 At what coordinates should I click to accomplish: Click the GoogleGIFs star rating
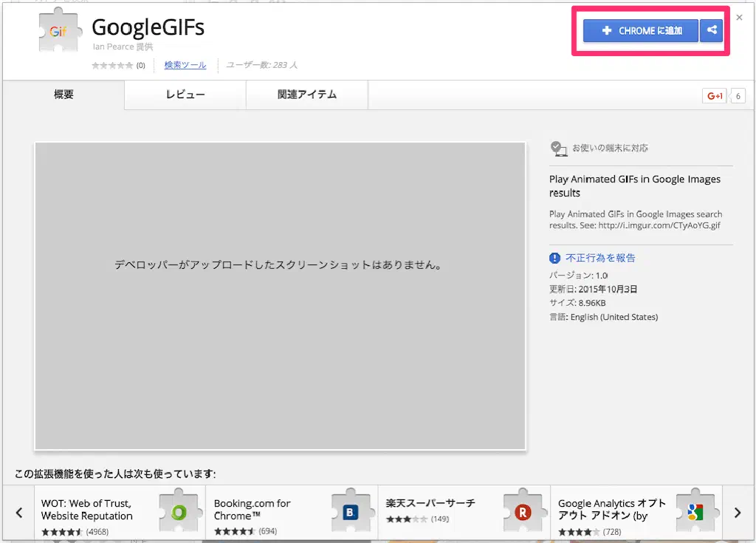tap(112, 65)
